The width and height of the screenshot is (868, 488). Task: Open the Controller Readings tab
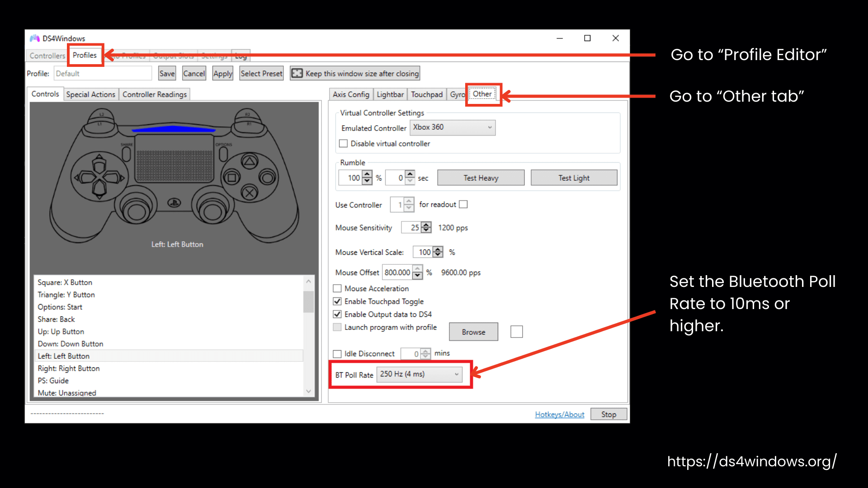pos(155,94)
